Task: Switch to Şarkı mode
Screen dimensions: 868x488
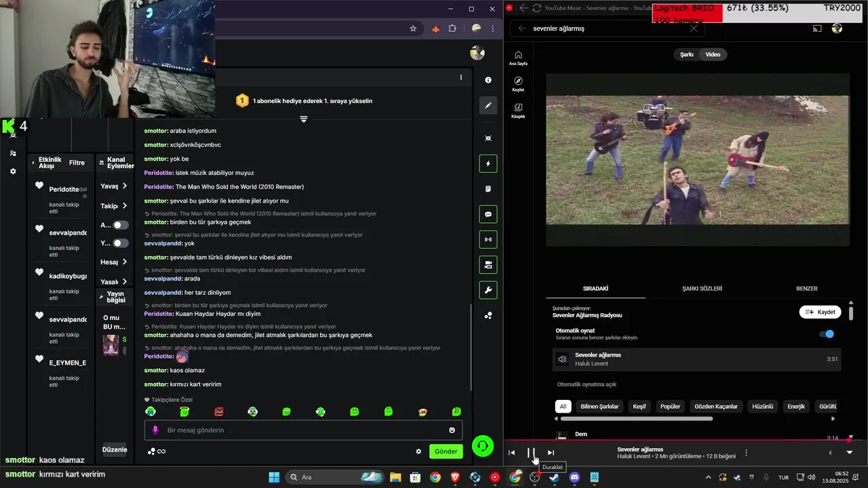Action: coord(687,54)
